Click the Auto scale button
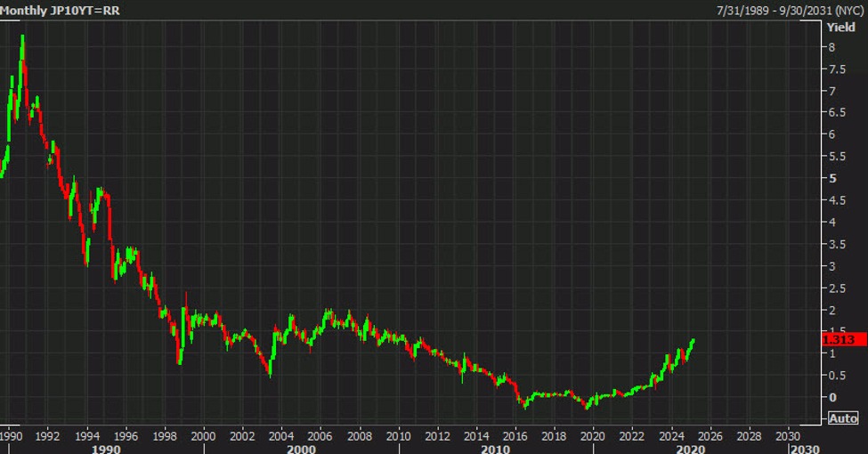Screen dimensions: 868x454 [x=843, y=418]
